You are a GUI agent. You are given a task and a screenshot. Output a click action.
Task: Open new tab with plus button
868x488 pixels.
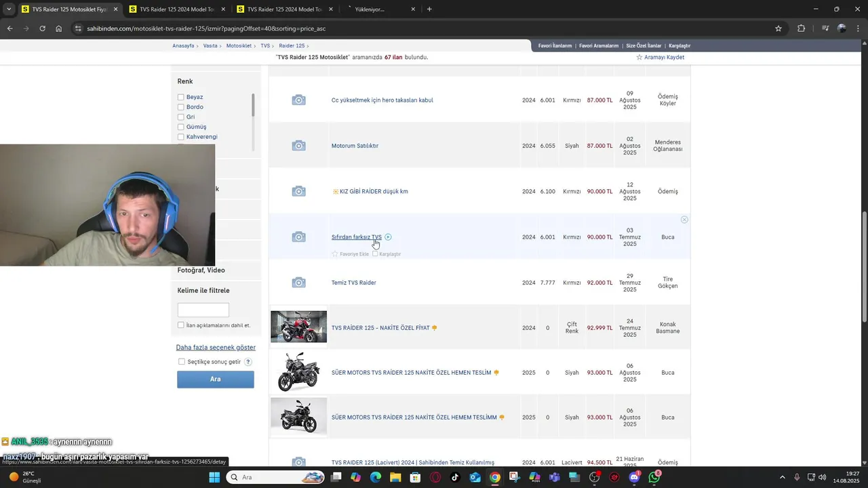(x=429, y=9)
